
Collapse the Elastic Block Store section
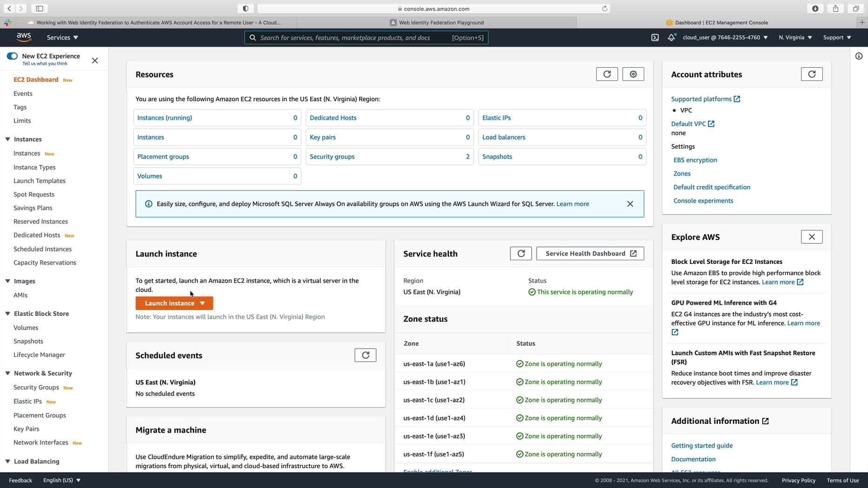[x=8, y=314]
